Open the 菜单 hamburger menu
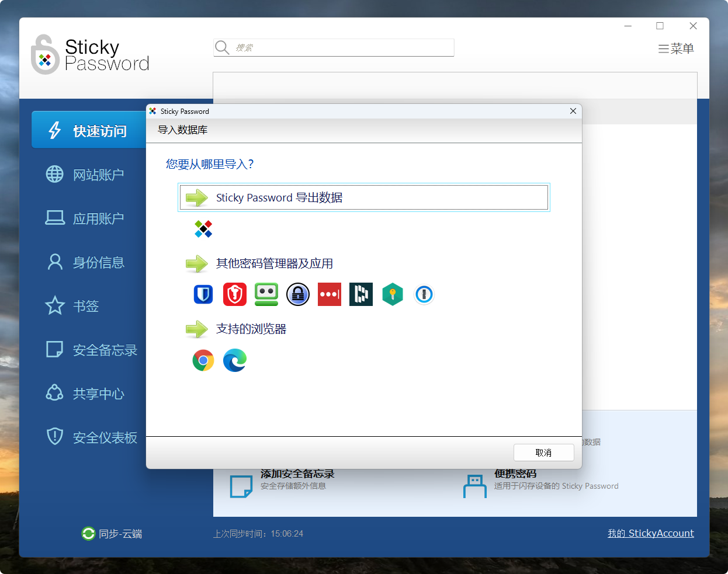This screenshot has height=574, width=728. pos(676,48)
